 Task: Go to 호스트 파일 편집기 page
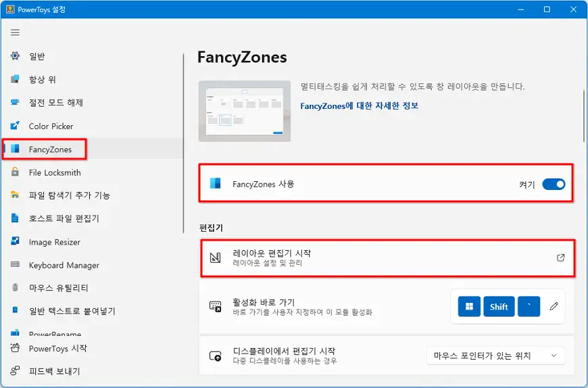[64, 218]
